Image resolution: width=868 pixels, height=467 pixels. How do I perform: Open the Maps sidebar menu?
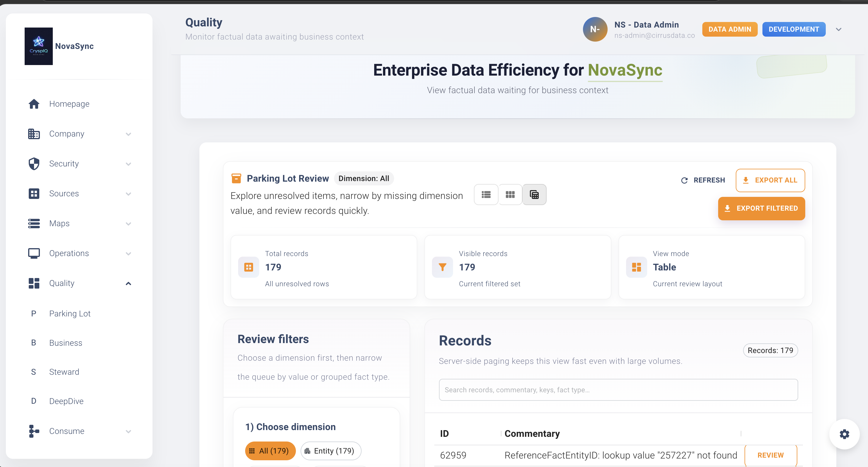pyautogui.click(x=79, y=224)
